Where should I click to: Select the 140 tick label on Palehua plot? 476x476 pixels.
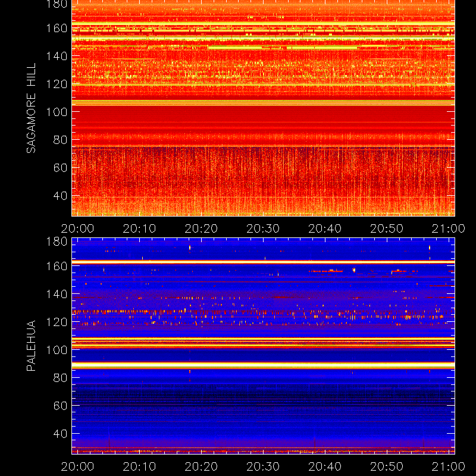[x=57, y=294]
